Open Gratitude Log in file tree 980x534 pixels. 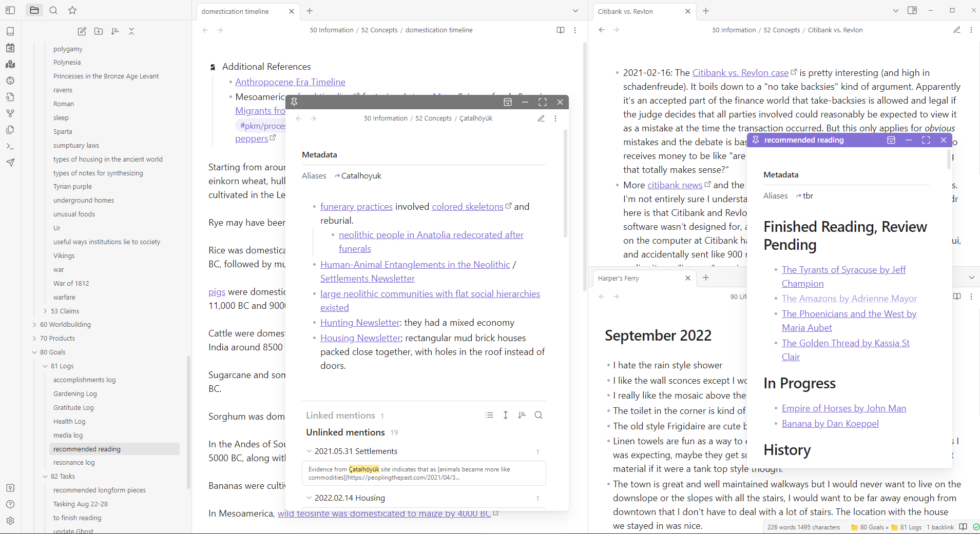click(x=73, y=407)
